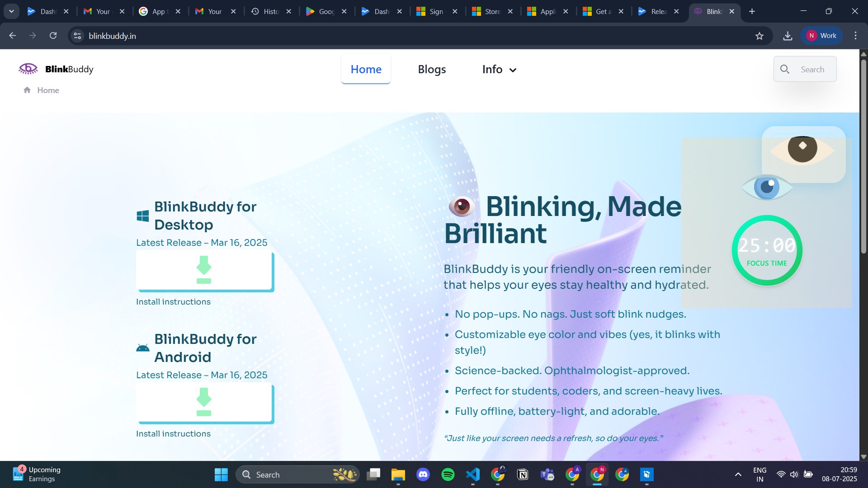Viewport: 868px width, 488px height.
Task: Expand the Info menu dropdown
Action: [x=499, y=69]
